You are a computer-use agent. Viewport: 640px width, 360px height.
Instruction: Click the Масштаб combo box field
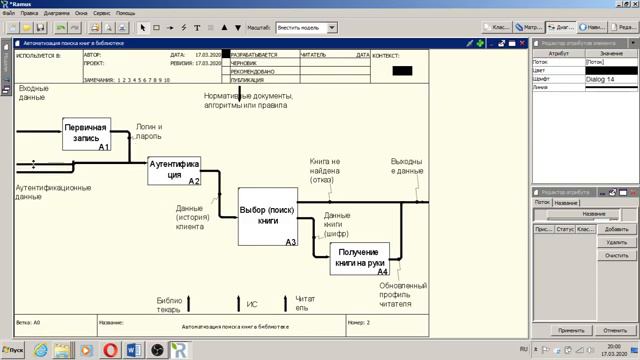(x=306, y=28)
